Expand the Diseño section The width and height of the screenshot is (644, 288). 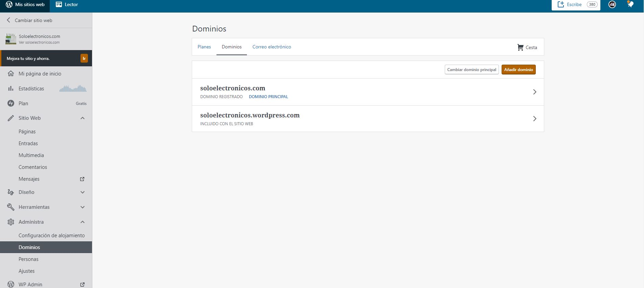83,192
